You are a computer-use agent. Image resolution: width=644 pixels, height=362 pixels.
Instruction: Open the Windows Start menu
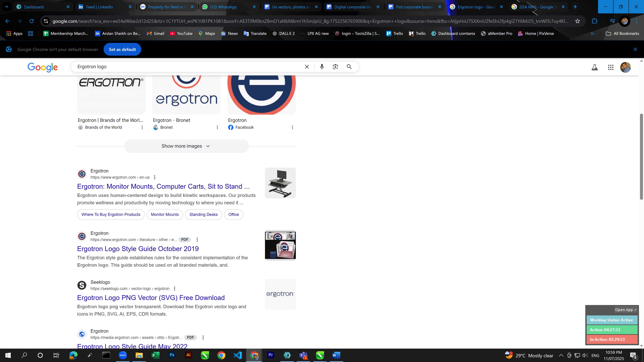tap(8, 355)
